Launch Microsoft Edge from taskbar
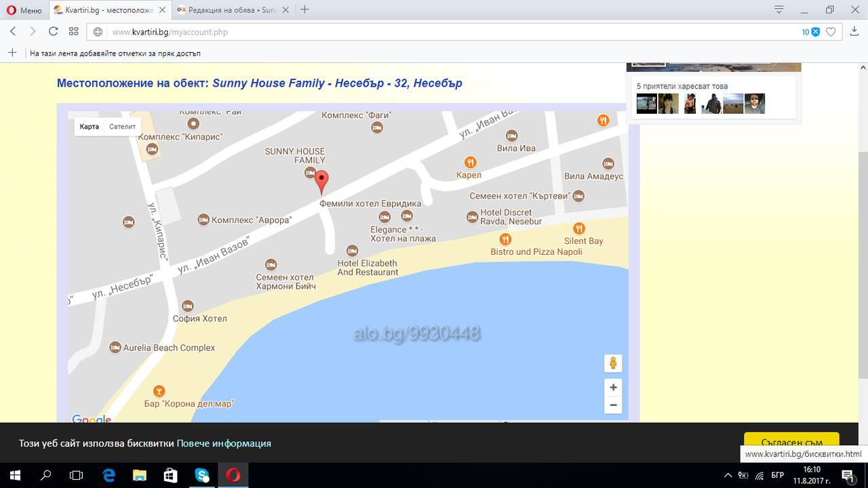The width and height of the screenshot is (868, 488). click(x=108, y=475)
